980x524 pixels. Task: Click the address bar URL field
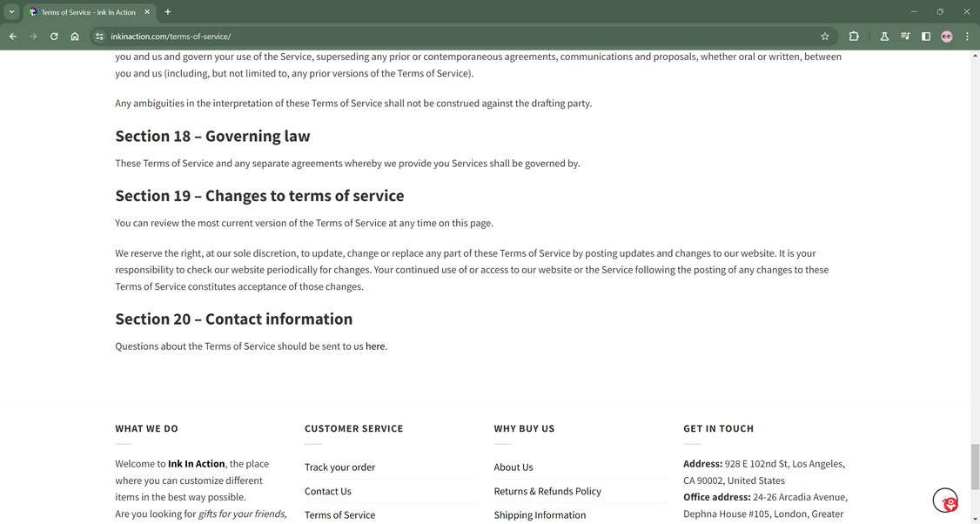(x=261, y=37)
